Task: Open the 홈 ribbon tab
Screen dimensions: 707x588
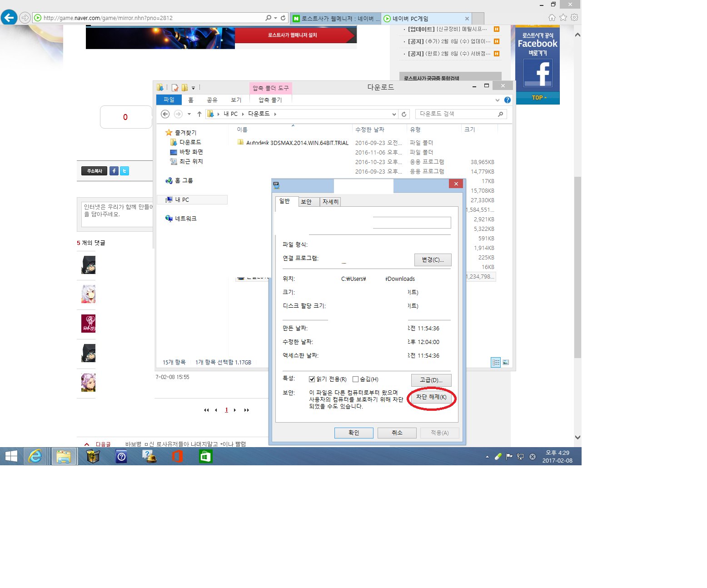Action: coord(191,100)
